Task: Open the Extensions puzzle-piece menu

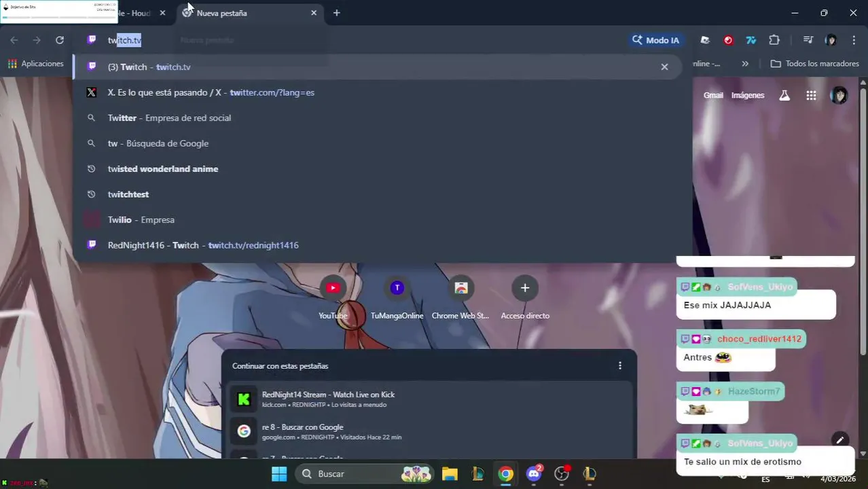Action: click(774, 40)
